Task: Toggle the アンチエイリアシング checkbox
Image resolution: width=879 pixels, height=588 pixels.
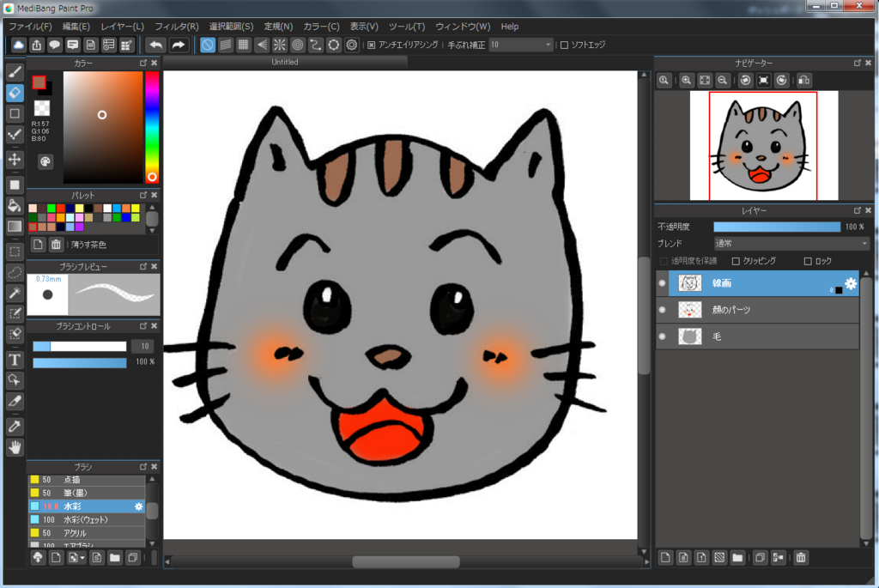Action: [x=371, y=45]
